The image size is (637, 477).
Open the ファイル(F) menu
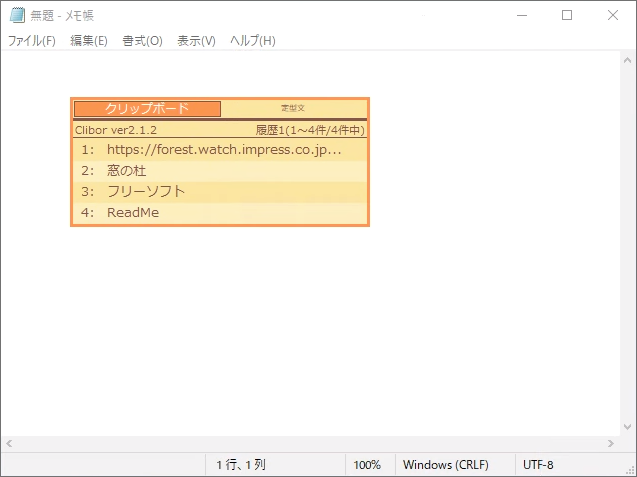click(32, 41)
